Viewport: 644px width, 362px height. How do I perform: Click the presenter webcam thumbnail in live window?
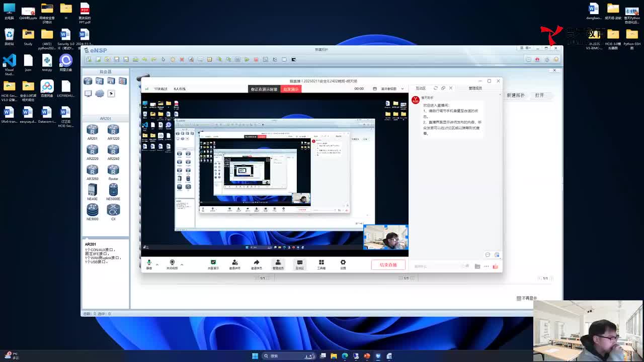(386, 237)
